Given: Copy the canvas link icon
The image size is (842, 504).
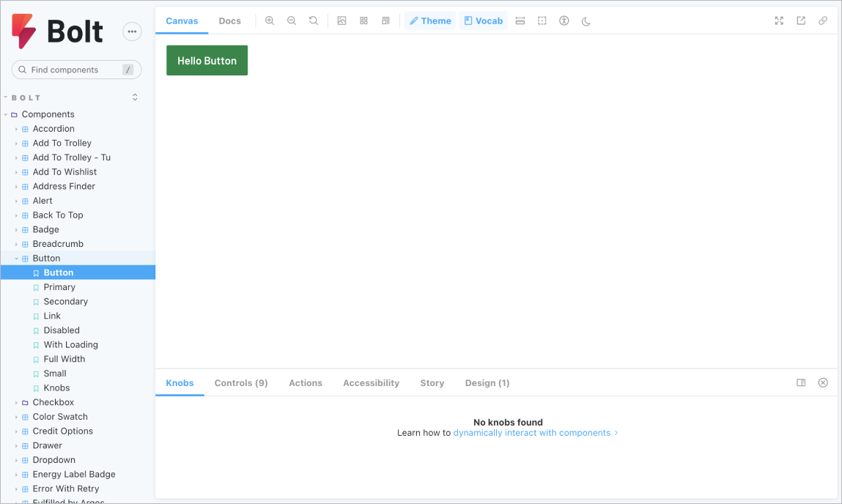Looking at the screenshot, I should pos(823,21).
